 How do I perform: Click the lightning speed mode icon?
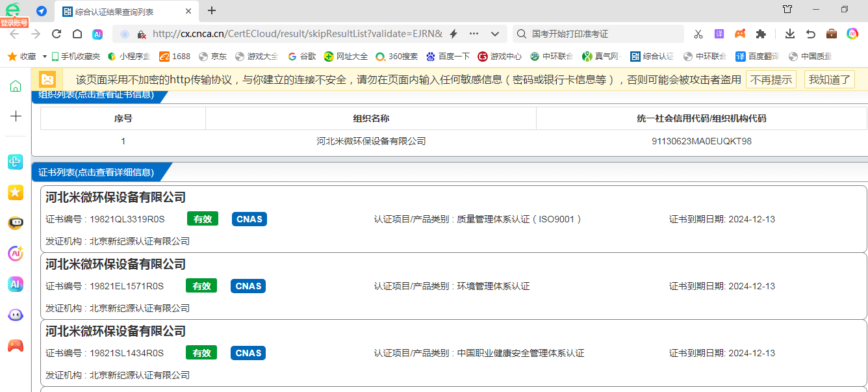pyautogui.click(x=453, y=34)
